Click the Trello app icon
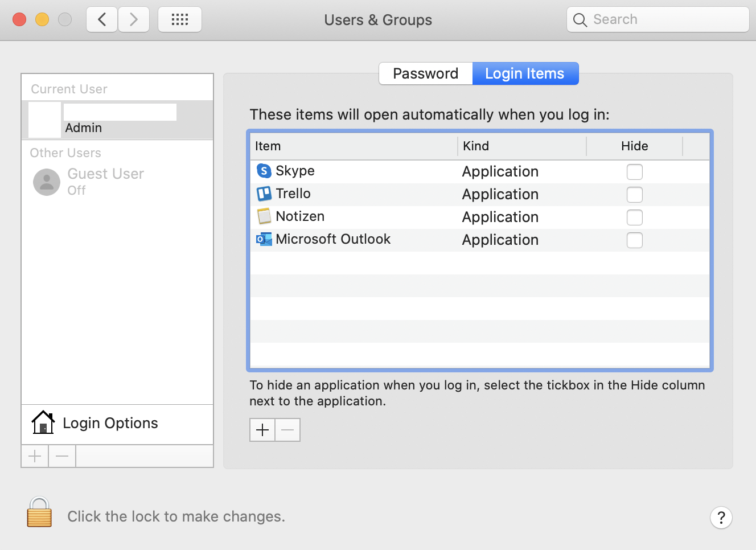Screen dimensions: 756x550 click(x=264, y=194)
